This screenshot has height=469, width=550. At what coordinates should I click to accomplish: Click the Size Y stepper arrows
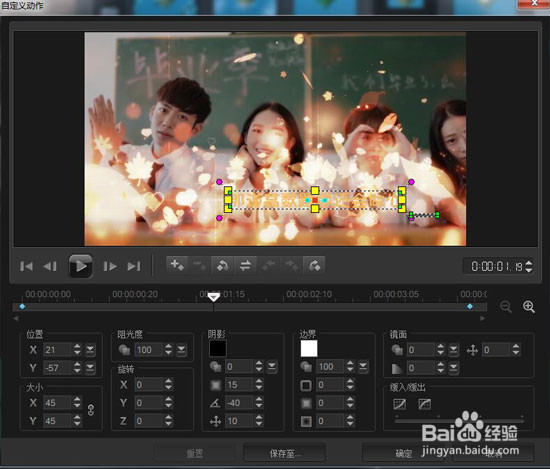pyautogui.click(x=77, y=421)
